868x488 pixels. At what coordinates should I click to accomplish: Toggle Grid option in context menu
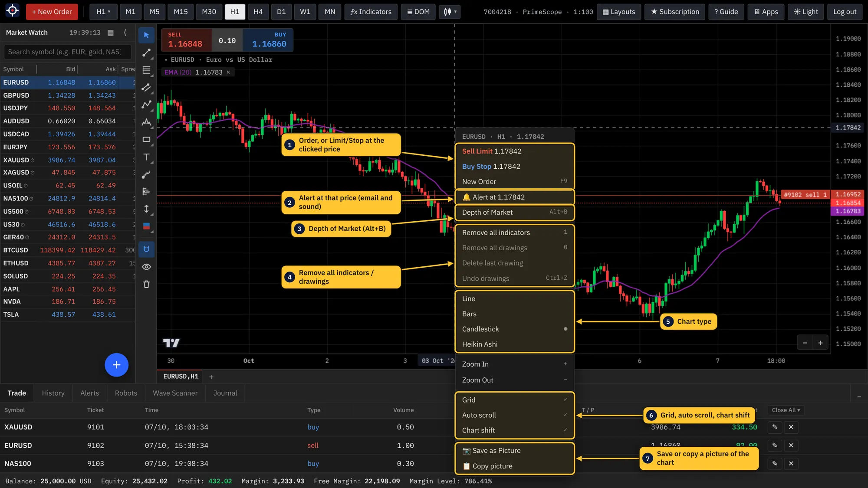(515, 400)
